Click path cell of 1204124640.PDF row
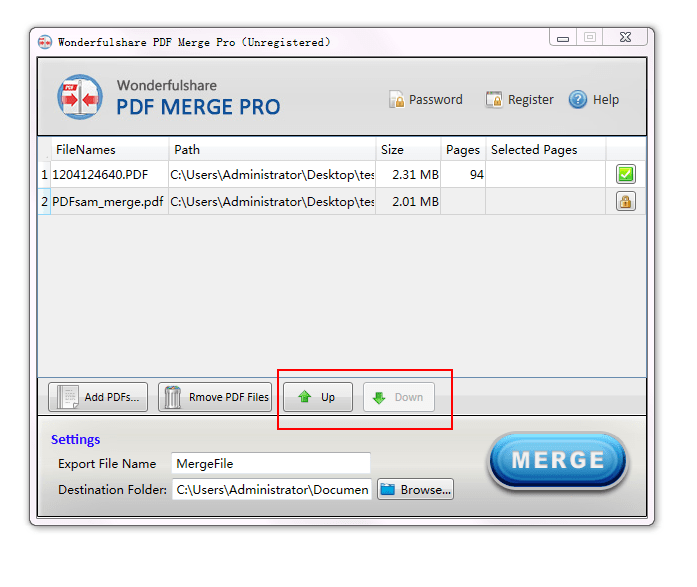Image resolution: width=697 pixels, height=587 pixels. click(x=272, y=175)
